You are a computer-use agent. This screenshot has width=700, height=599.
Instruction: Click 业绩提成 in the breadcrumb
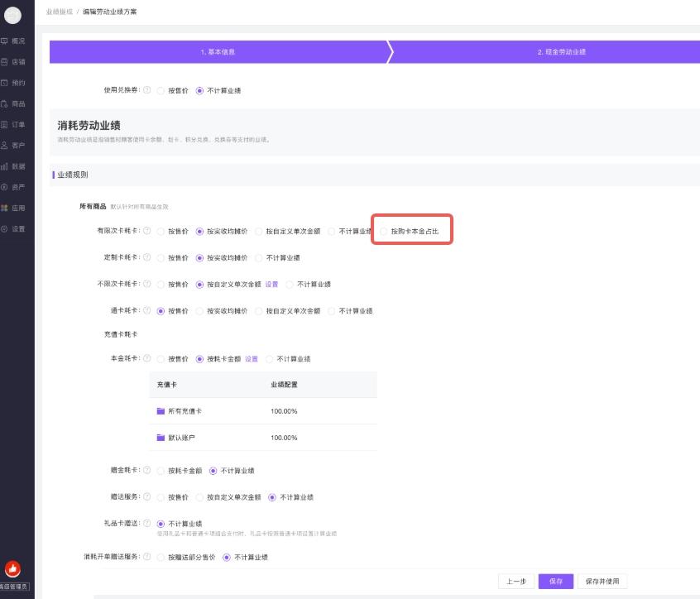[x=60, y=12]
